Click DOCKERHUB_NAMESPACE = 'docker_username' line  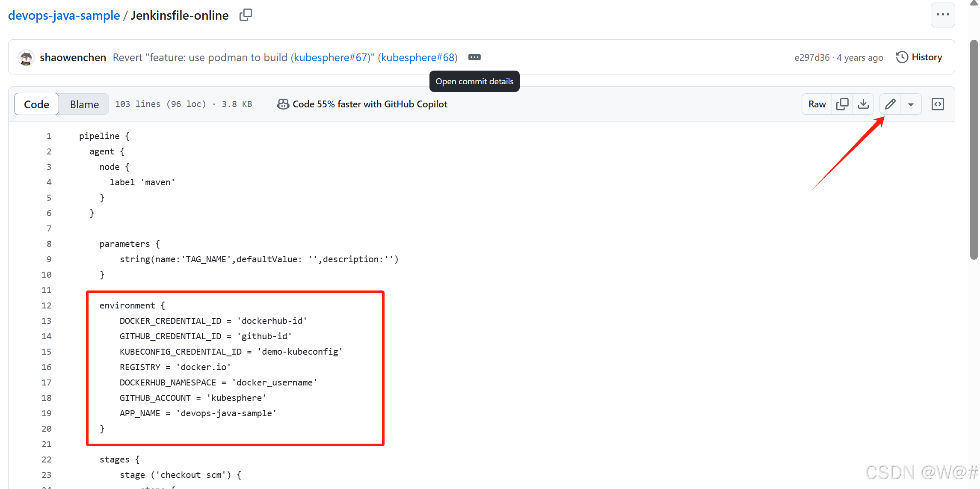[x=218, y=382]
